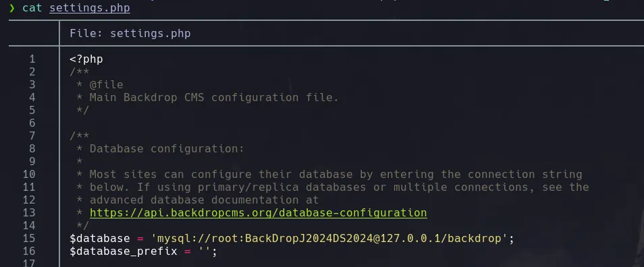Image resolution: width=644 pixels, height=267 pixels.
Task: Click the 'Database configuration:' comment line
Action: point(167,148)
